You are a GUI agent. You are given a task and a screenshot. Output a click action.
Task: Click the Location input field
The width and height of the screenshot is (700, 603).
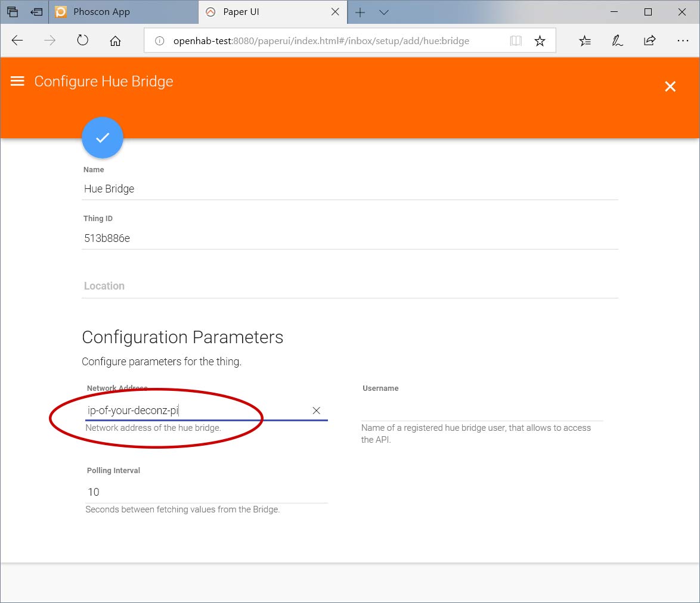[x=350, y=286]
